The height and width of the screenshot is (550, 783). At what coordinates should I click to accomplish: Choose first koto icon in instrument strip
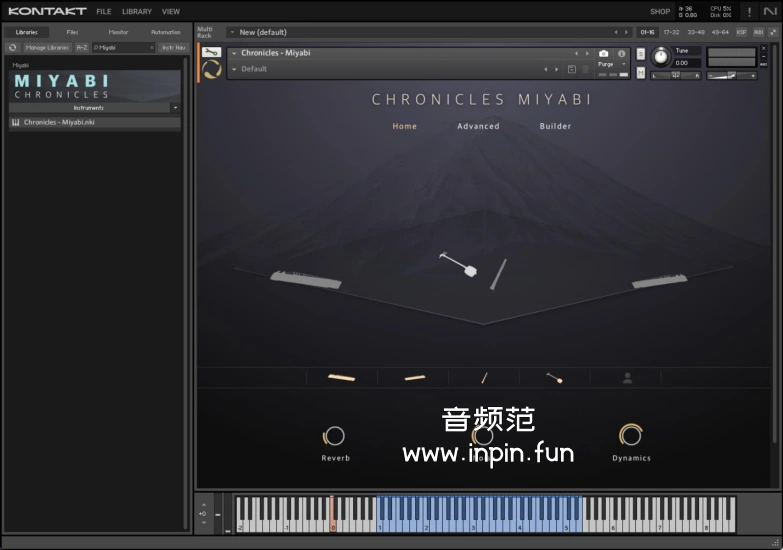click(x=342, y=378)
